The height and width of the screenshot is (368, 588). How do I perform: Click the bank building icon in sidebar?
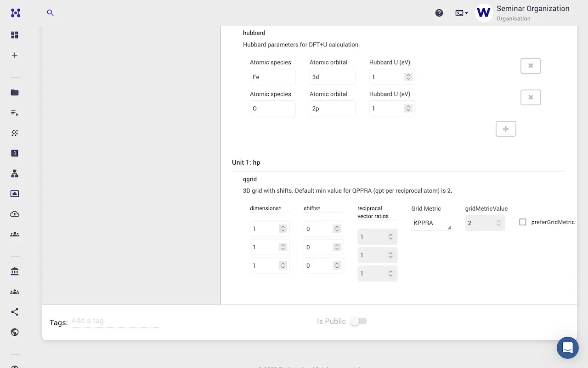tap(15, 271)
